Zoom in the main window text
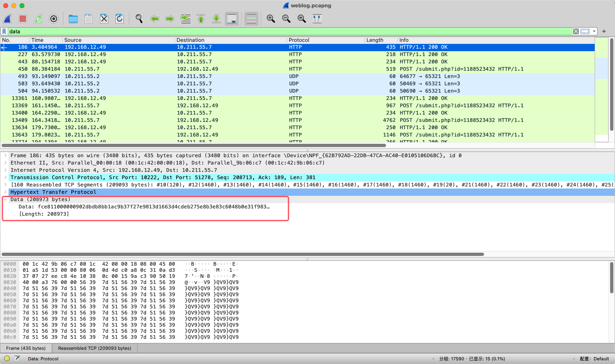The width and height of the screenshot is (615, 364). click(271, 19)
